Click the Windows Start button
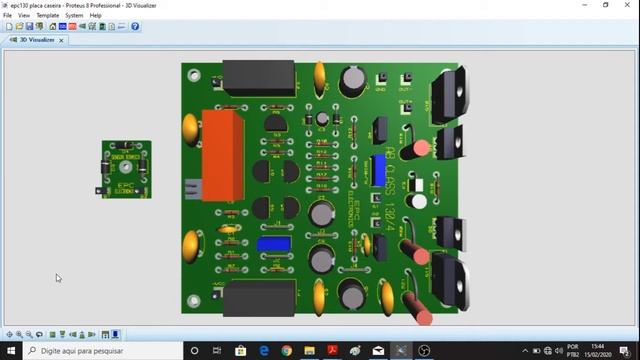Screen dimensions: 640x360 click(11, 351)
